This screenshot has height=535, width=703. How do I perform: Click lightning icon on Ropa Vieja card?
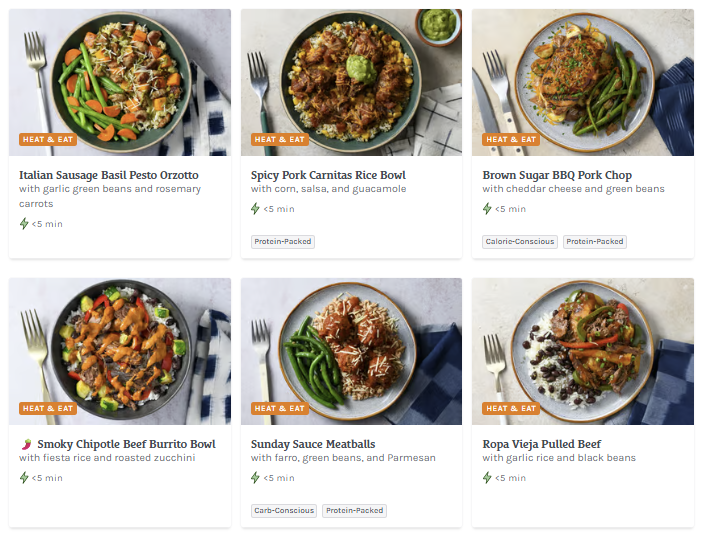(488, 478)
